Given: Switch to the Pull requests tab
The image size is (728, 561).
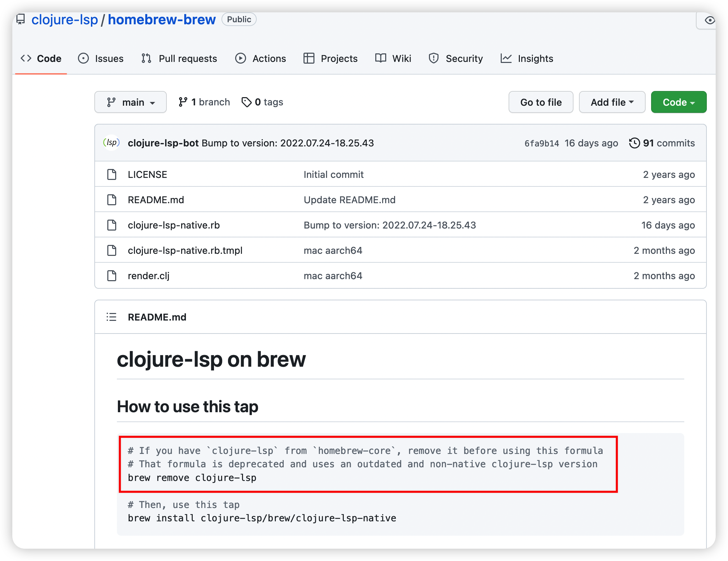Looking at the screenshot, I should pyautogui.click(x=187, y=58).
